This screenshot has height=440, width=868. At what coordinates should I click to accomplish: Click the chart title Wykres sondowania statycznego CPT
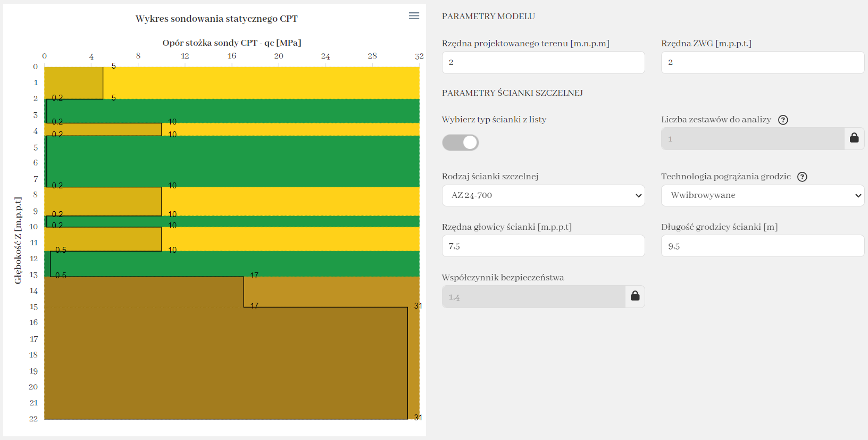tap(216, 19)
